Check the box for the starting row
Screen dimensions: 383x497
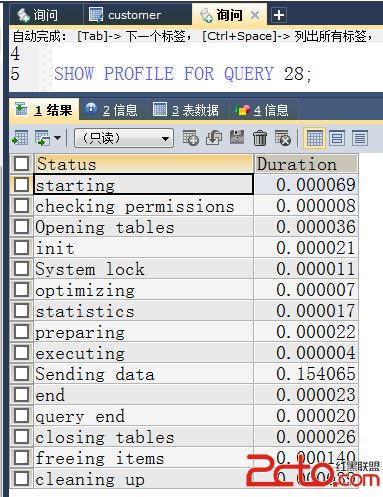coord(22,184)
